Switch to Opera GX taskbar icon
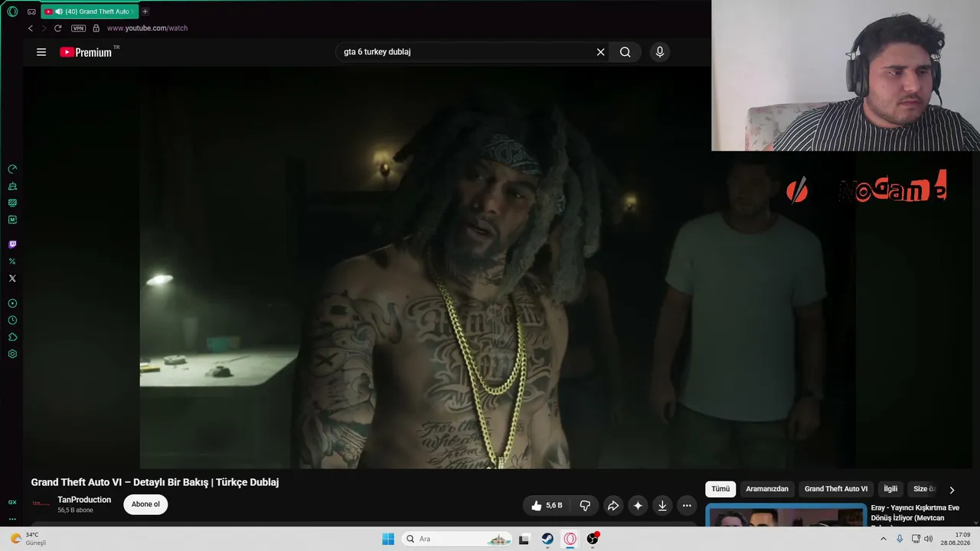The image size is (980, 551). point(570,539)
